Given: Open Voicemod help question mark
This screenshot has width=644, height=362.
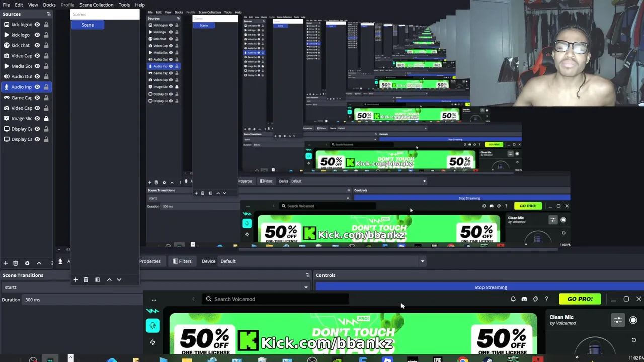Looking at the screenshot, I should tap(546, 299).
